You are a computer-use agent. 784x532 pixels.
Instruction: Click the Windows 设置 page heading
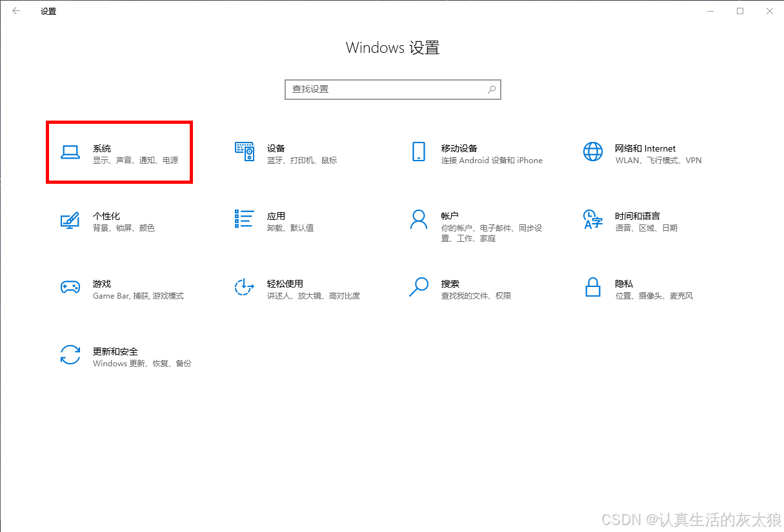click(x=392, y=48)
